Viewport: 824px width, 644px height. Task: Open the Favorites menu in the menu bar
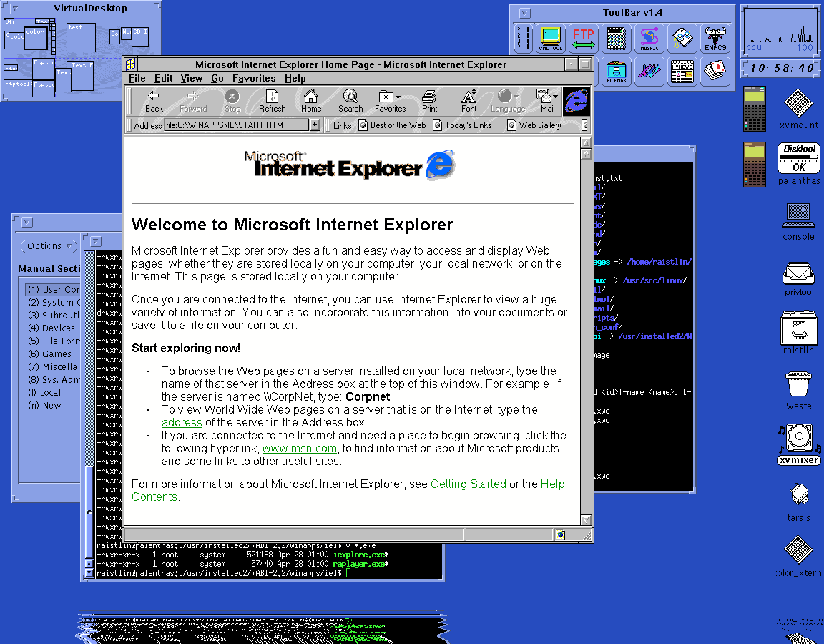[x=254, y=78]
